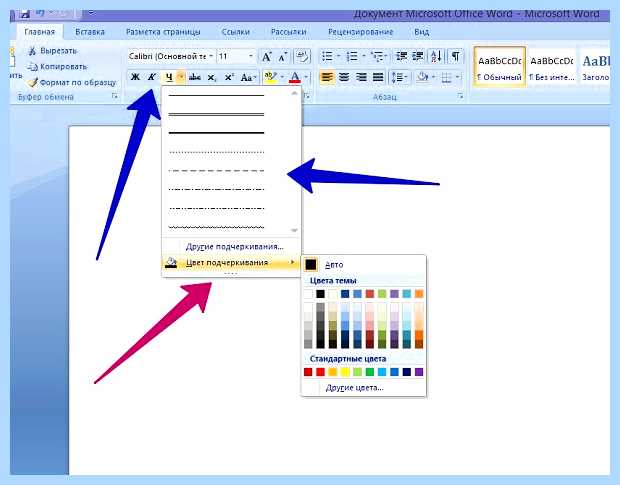Image resolution: width=620 pixels, height=485 pixels.
Task: Switch to Главная tab
Action: pos(39,32)
